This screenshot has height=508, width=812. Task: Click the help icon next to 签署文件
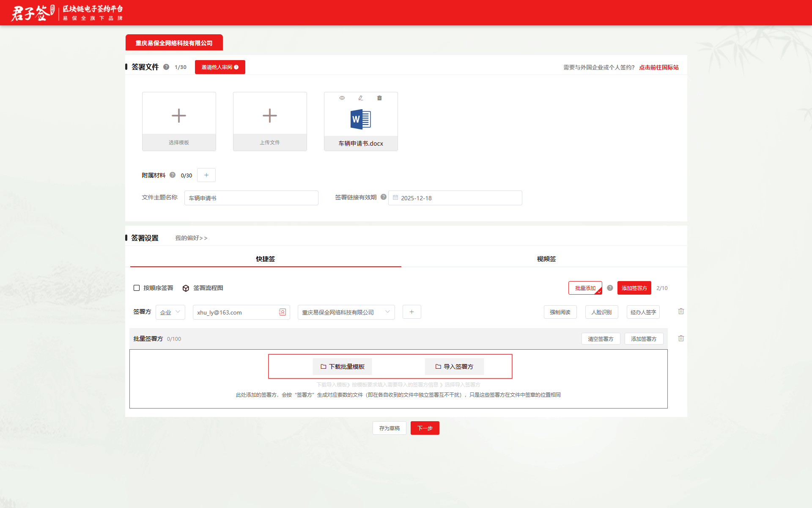click(166, 67)
